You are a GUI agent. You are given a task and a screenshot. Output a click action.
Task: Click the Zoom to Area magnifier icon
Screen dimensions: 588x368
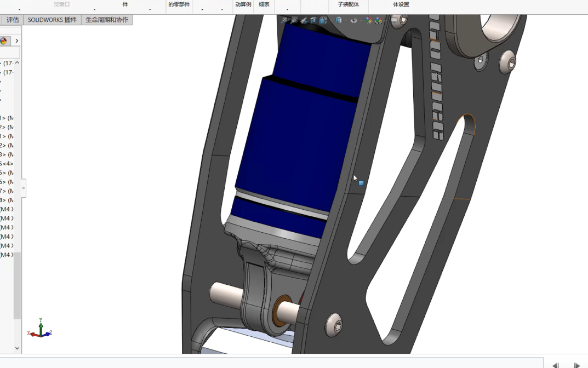[x=294, y=21]
